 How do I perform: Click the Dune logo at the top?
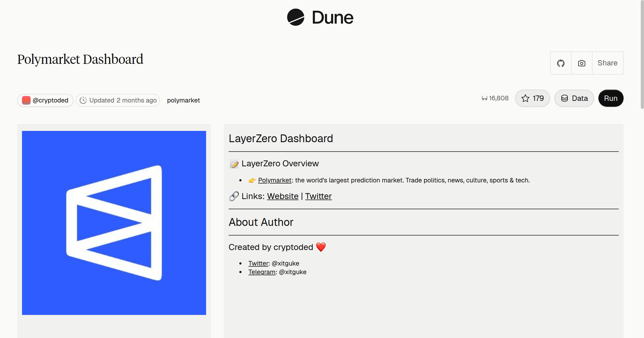coord(320,17)
